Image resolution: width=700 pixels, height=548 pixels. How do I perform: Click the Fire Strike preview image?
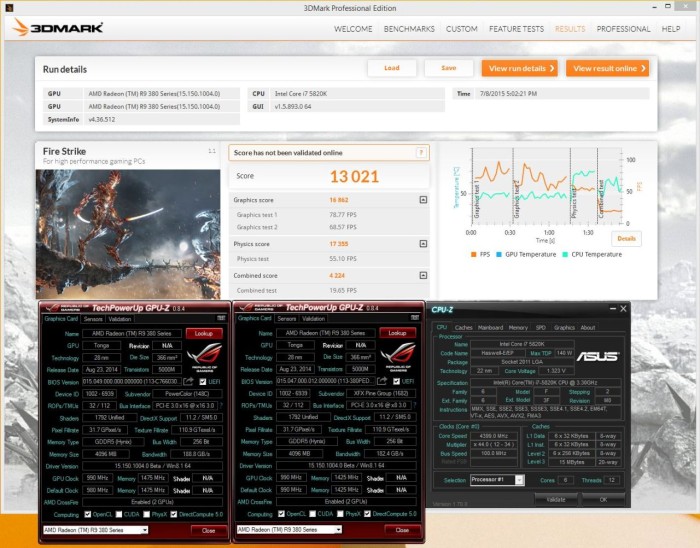pos(128,234)
